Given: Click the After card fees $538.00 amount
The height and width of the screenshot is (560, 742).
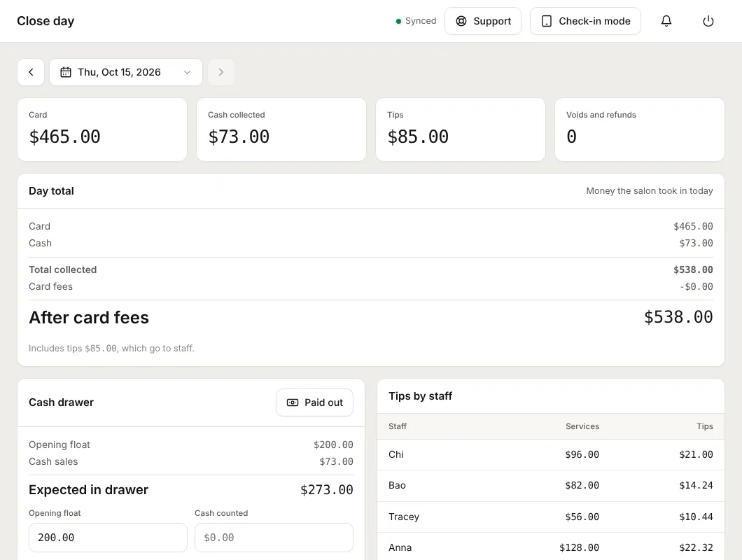Looking at the screenshot, I should [678, 317].
